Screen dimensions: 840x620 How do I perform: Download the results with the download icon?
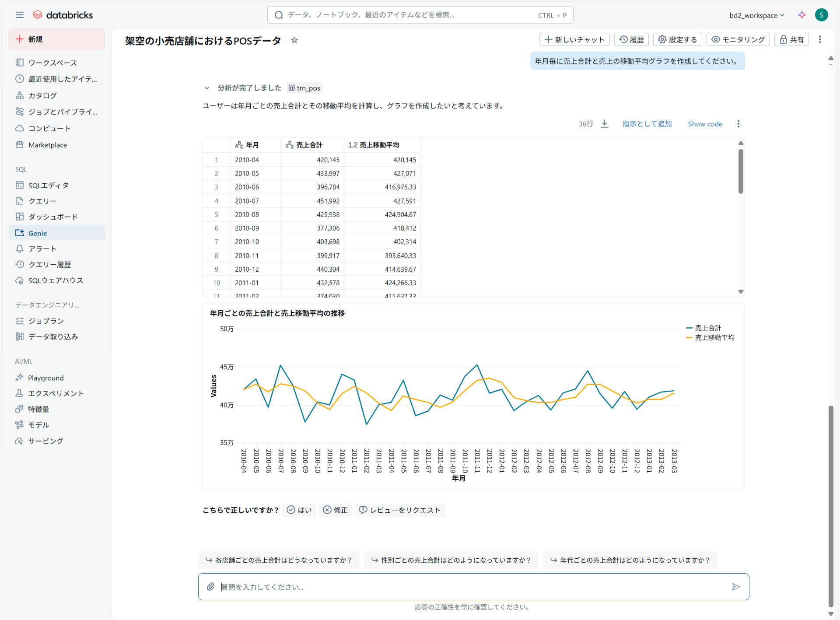605,124
